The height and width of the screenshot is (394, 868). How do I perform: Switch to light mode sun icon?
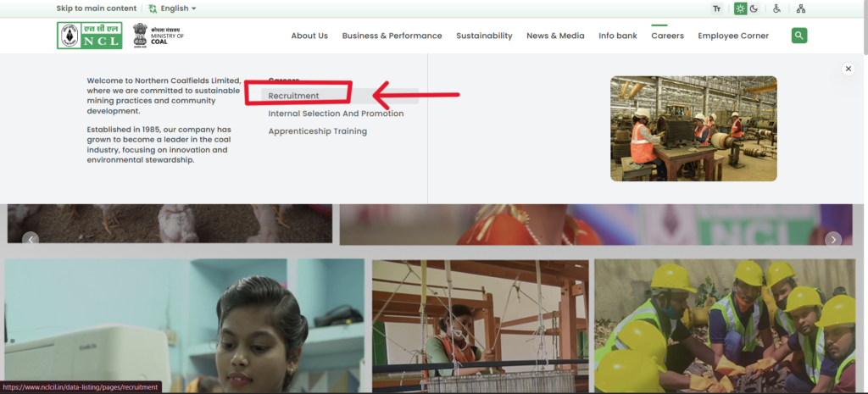point(740,8)
